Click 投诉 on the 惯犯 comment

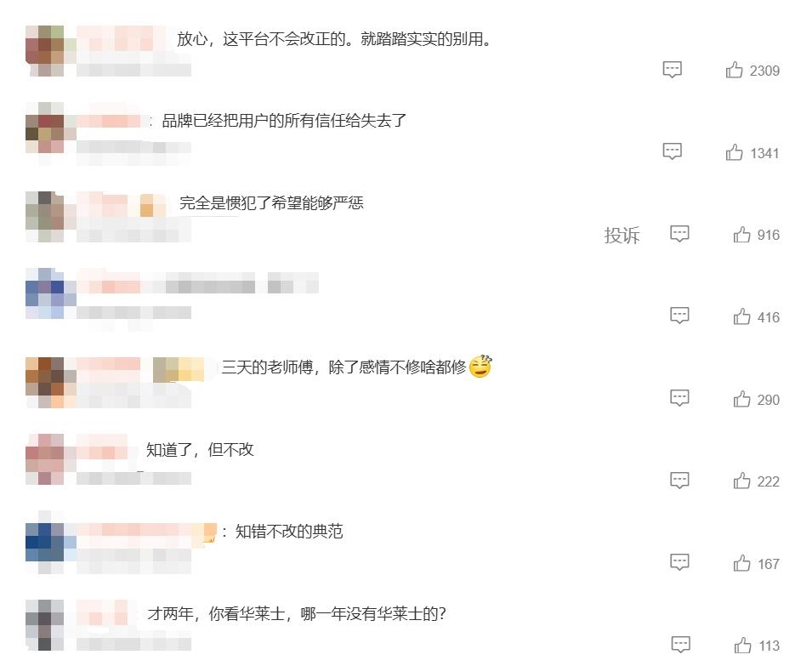622,235
